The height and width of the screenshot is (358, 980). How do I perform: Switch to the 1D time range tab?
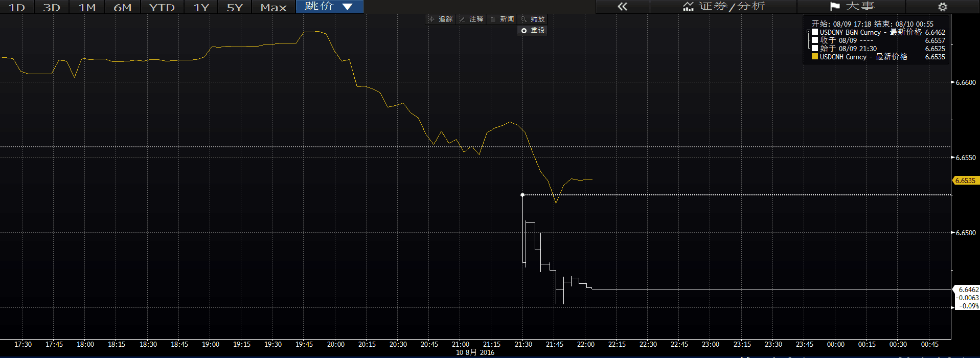pos(17,7)
